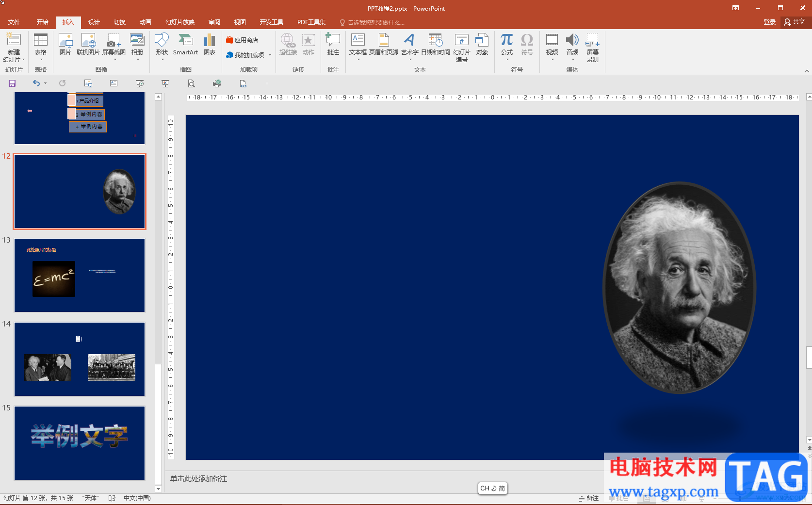
Task: Switch to the 切换 transitions tab
Action: click(120, 22)
